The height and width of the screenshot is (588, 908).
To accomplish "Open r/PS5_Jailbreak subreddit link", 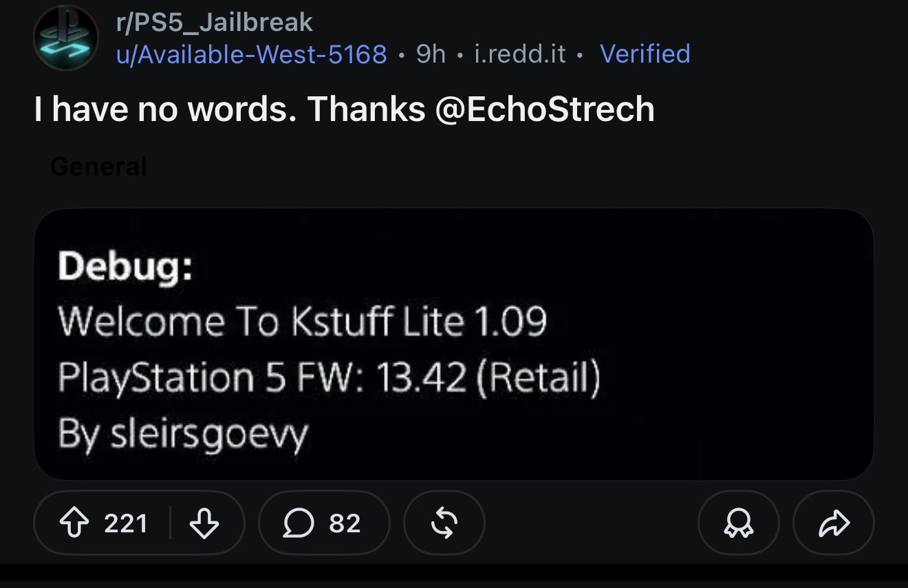I will 215,22.
